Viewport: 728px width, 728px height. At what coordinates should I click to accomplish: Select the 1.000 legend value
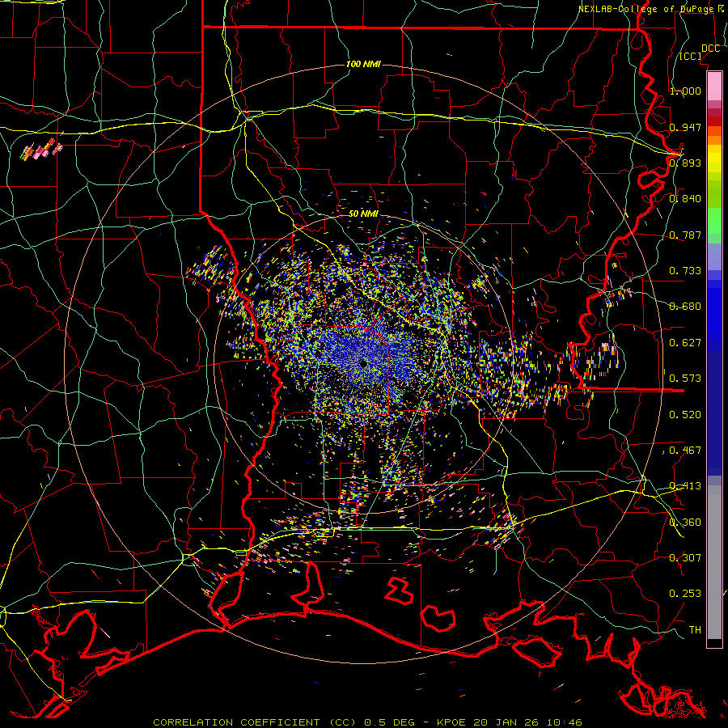click(685, 91)
